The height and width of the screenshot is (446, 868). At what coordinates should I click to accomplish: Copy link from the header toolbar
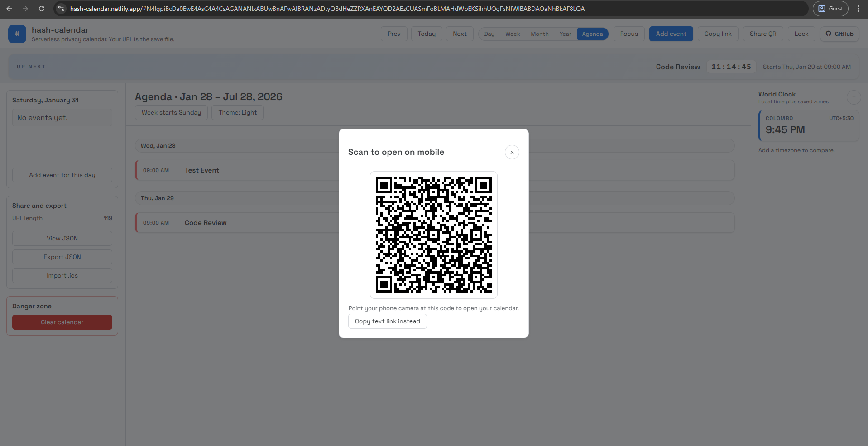pyautogui.click(x=718, y=34)
